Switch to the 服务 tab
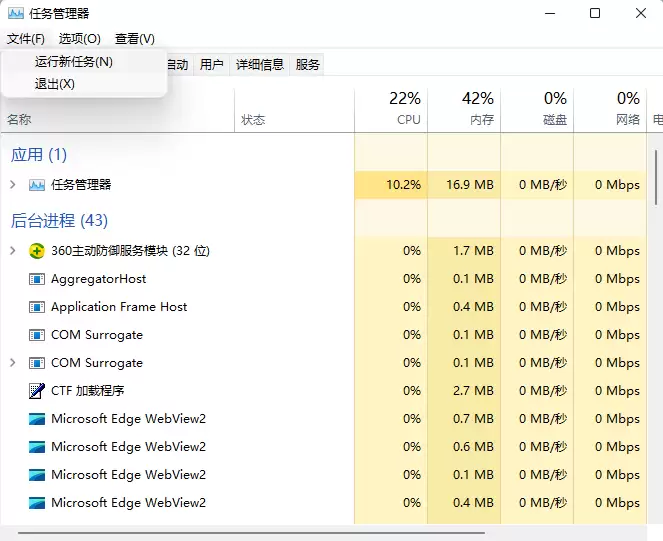663x541 pixels. [x=308, y=65]
